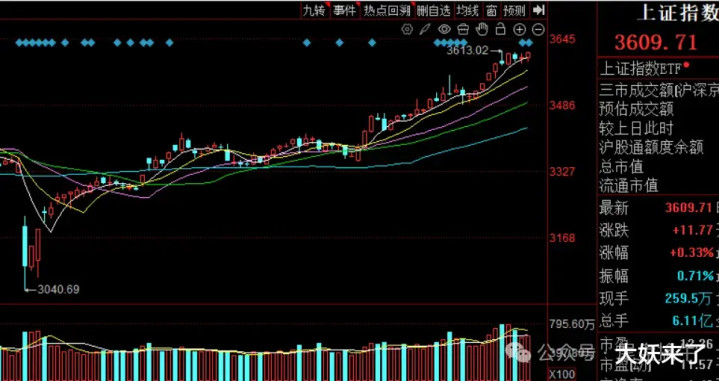This screenshot has width=719, height=381.
Task: Zoom out with minus icon
Action: coord(538,30)
